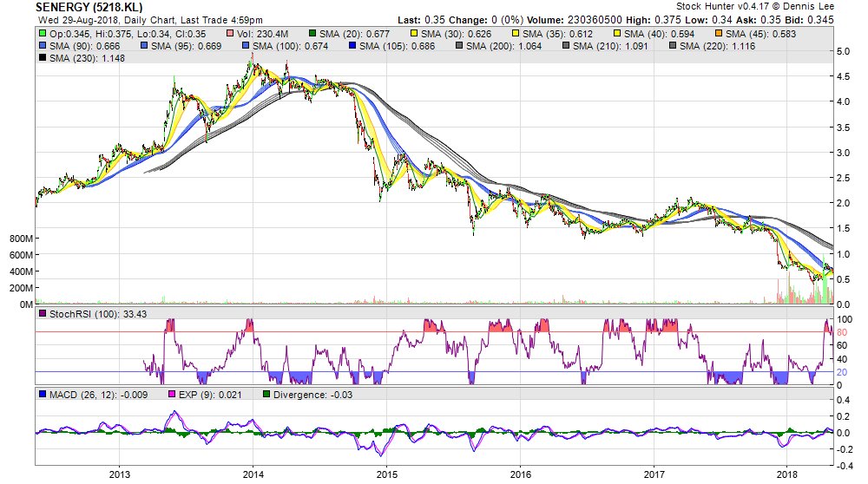The width and height of the screenshot is (868, 484).
Task: Click the 2013 year label on time axis
Action: click(x=120, y=474)
